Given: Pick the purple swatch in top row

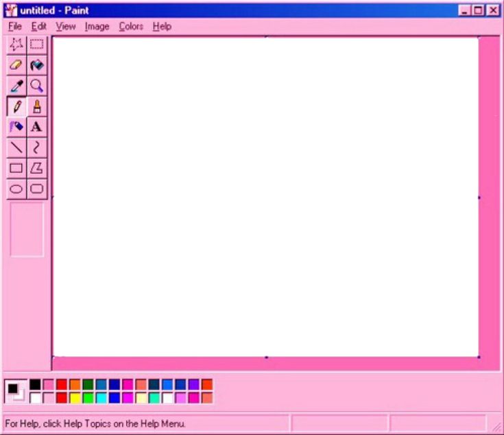Looking at the screenshot, I should pyautogui.click(x=193, y=384).
